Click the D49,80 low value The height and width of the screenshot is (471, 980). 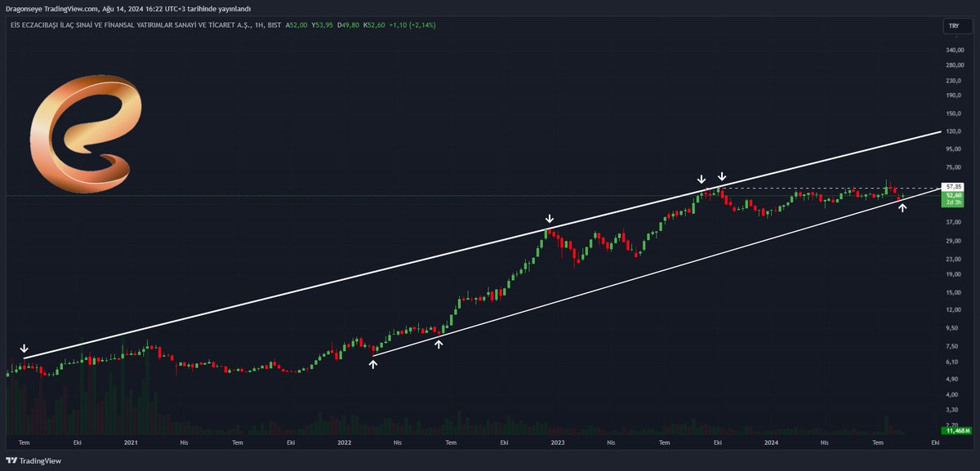348,25
